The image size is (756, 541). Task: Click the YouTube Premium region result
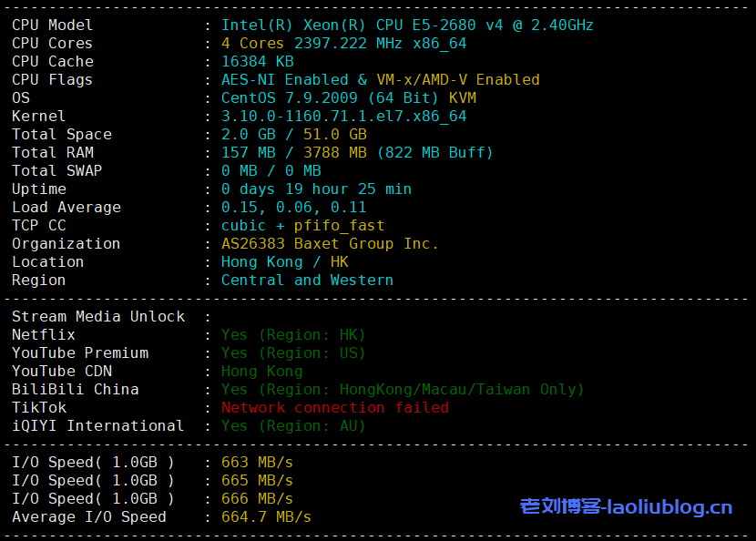coord(293,353)
